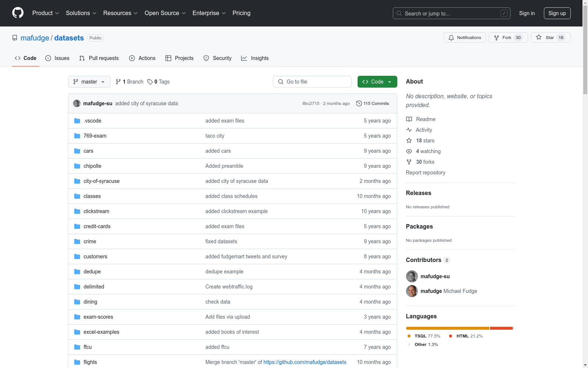Screen dimensions: 588x368
Task: Click the Notifications bell icon
Action: point(451,38)
